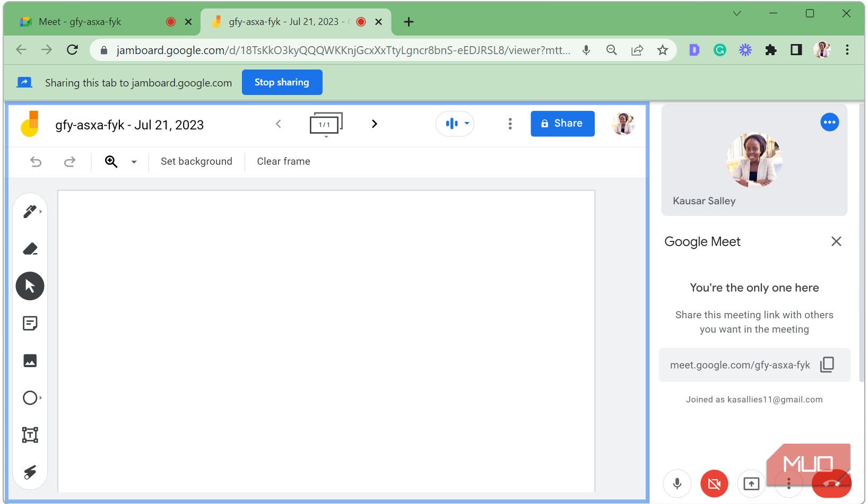The height and width of the screenshot is (504, 868).
Task: Click the Undo icon
Action: point(36,162)
